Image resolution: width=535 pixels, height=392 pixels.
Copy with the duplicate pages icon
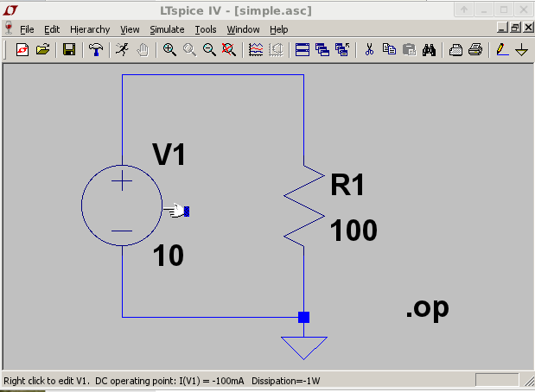click(x=389, y=50)
